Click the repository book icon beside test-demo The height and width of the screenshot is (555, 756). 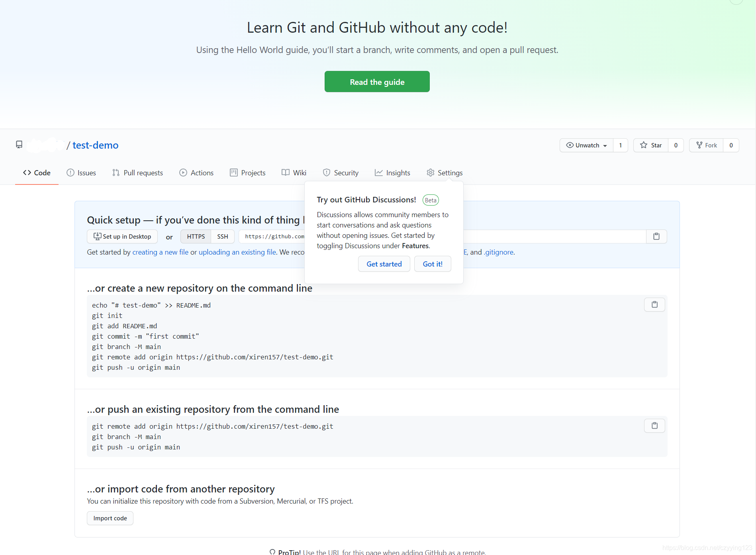(x=19, y=145)
